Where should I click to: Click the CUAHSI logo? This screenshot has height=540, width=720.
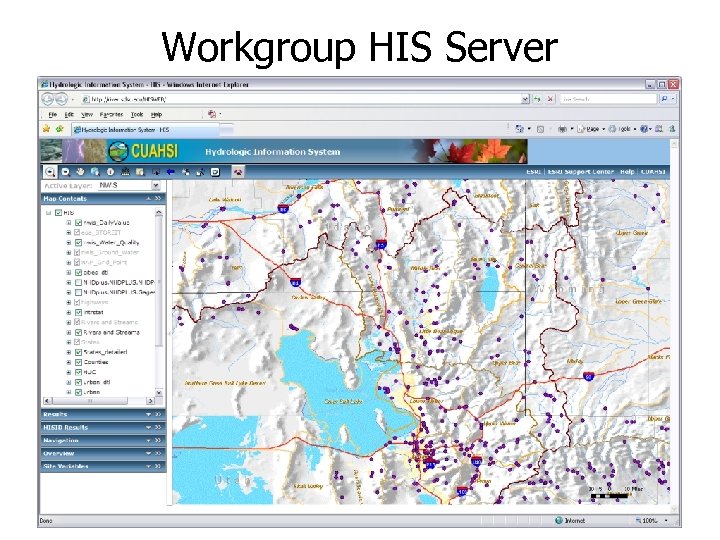[x=143, y=151]
